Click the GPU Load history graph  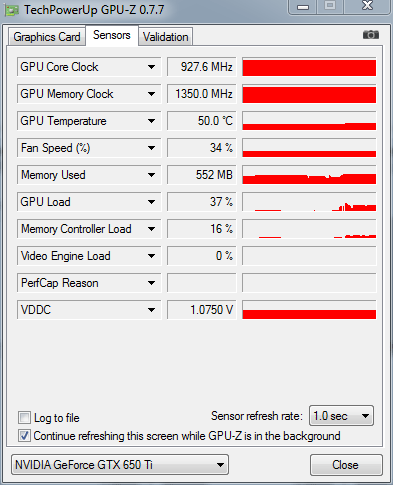point(309,202)
